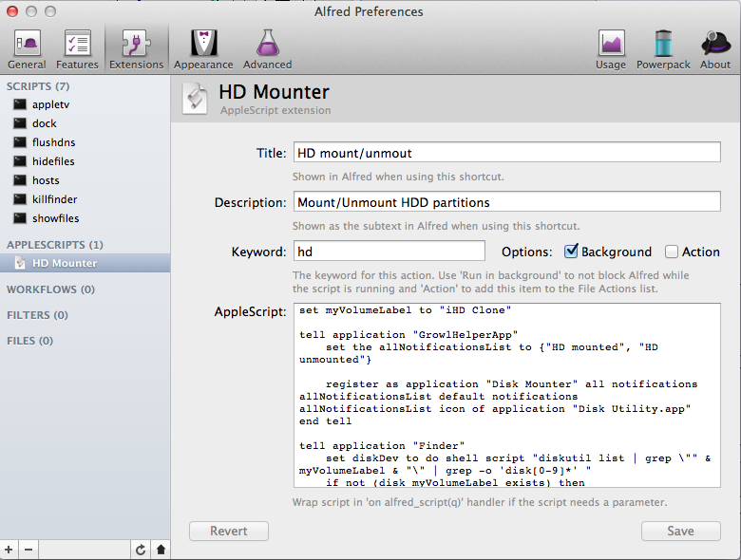Save the extension changes

[680, 531]
